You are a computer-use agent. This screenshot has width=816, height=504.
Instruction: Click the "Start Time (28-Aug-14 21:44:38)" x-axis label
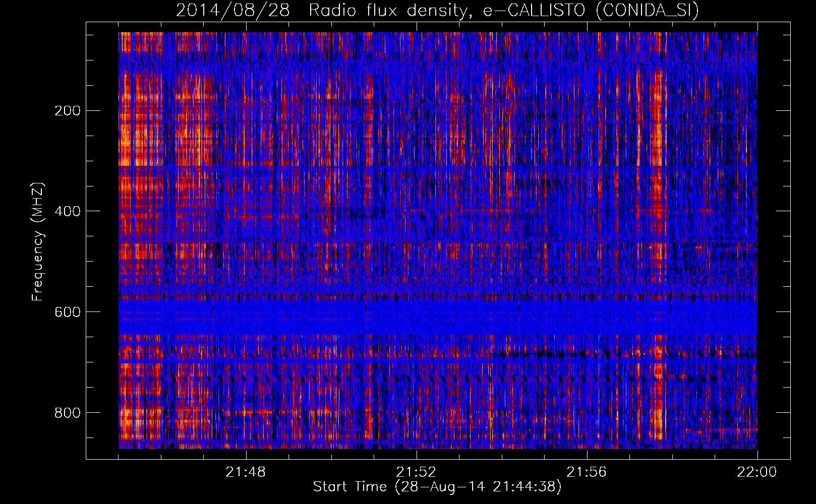tap(437, 487)
